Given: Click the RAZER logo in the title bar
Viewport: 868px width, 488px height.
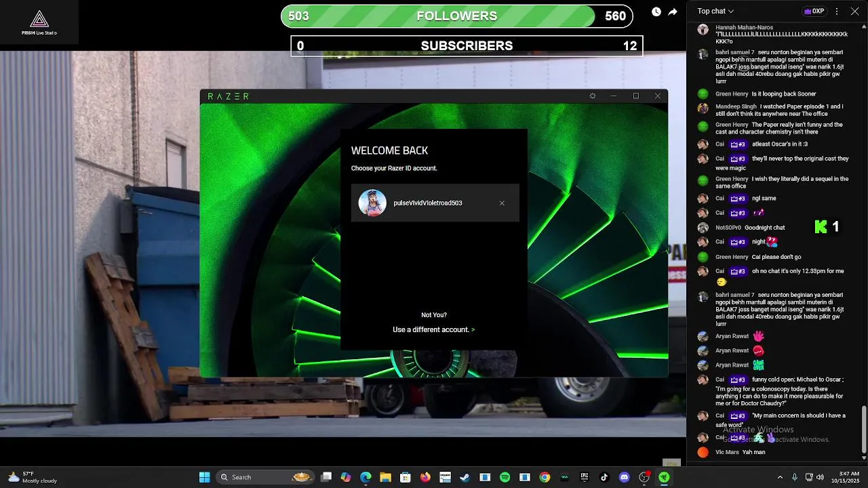Looking at the screenshot, I should click(228, 96).
